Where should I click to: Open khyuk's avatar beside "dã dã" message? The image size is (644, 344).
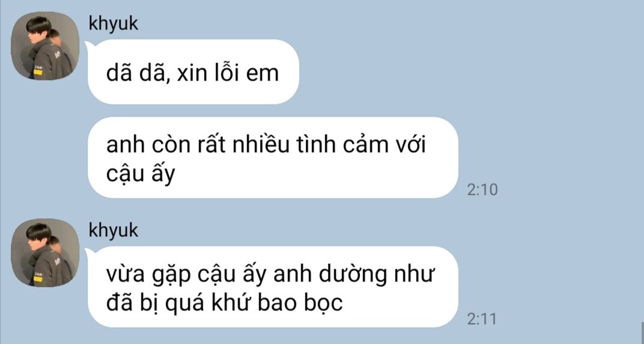(45, 46)
